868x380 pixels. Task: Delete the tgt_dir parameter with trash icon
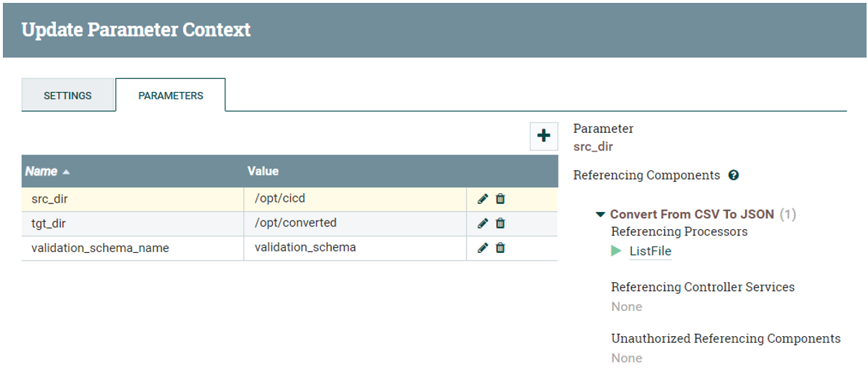point(500,223)
